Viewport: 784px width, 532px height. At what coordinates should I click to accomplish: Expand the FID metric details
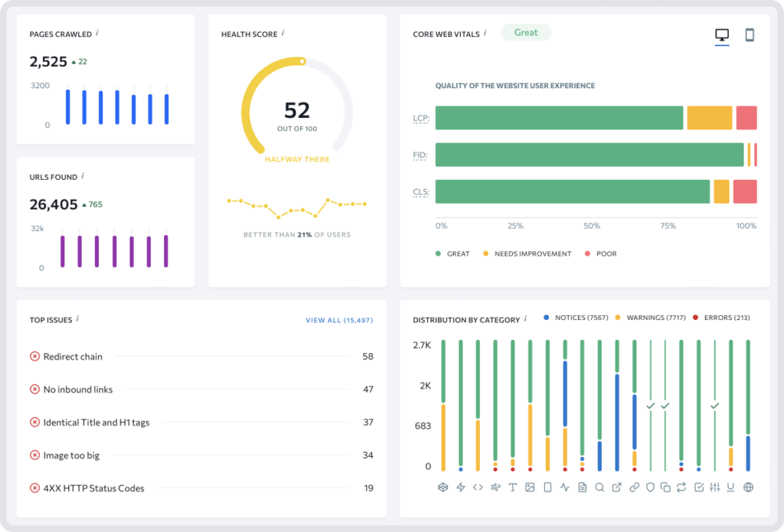click(419, 155)
